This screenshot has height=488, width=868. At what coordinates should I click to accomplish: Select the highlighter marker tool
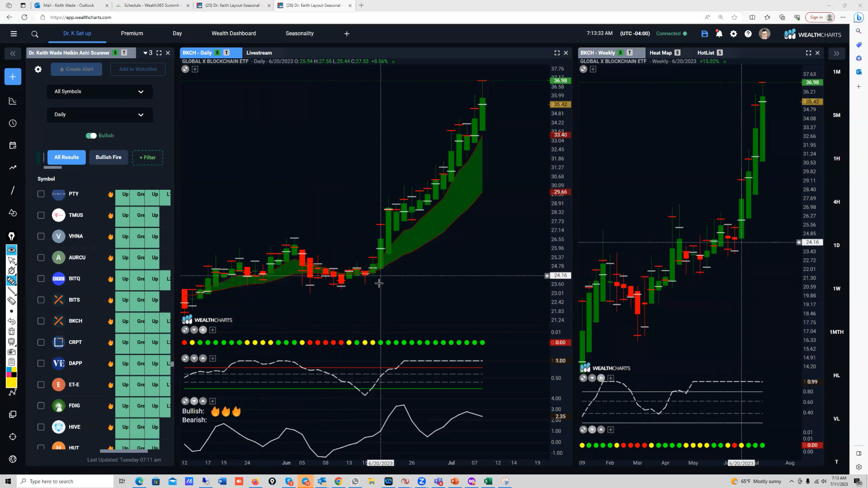coord(12,281)
